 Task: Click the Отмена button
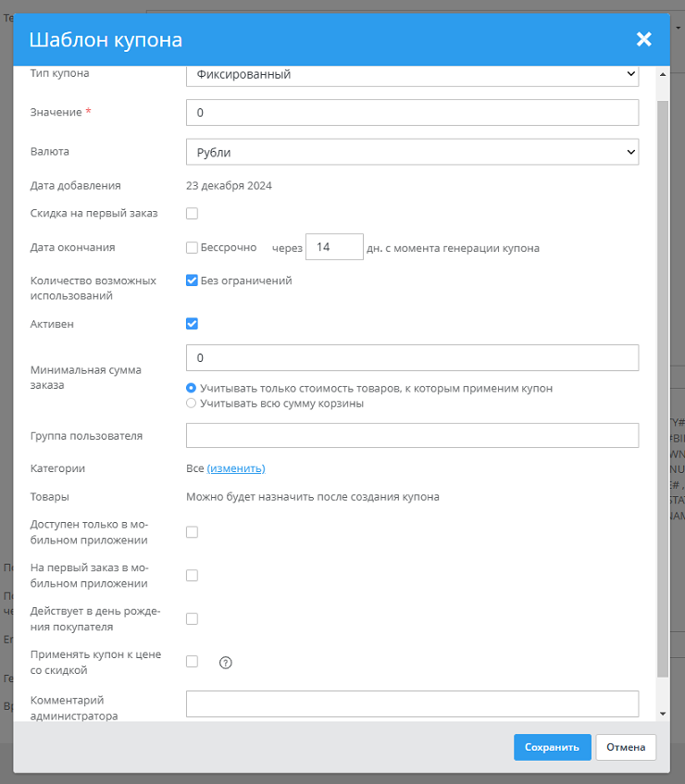pyautogui.click(x=626, y=748)
